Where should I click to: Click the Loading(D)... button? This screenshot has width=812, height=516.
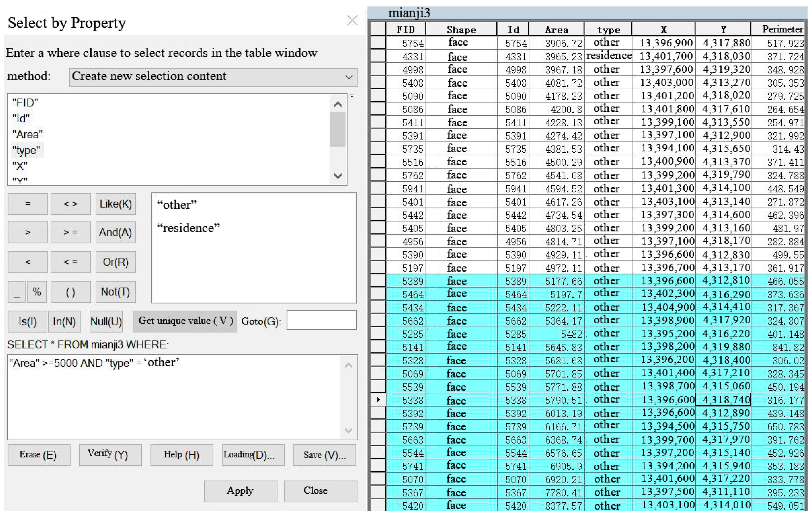253,455
